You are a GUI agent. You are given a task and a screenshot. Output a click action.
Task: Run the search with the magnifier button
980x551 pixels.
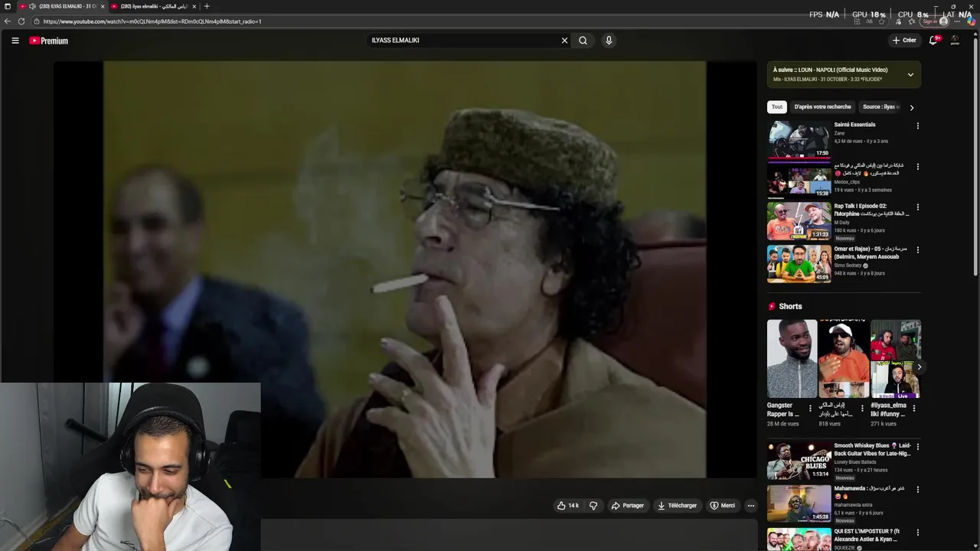pos(583,41)
